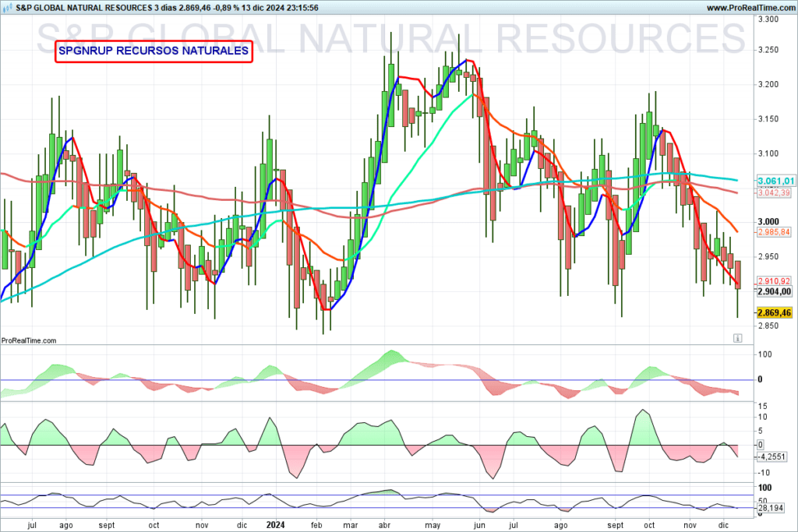The height and width of the screenshot is (532, 798).
Task: Click the 3.100 level on the price axis
Action: 768,153
